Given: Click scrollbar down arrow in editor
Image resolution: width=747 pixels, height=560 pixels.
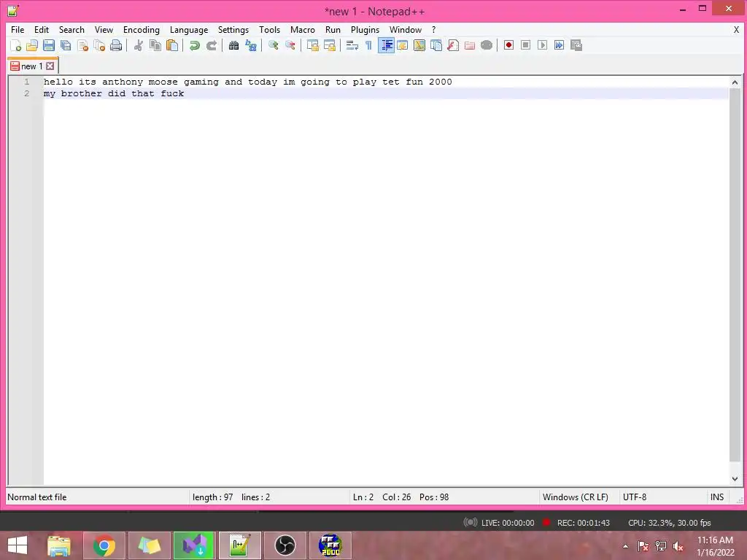Looking at the screenshot, I should tap(735, 479).
